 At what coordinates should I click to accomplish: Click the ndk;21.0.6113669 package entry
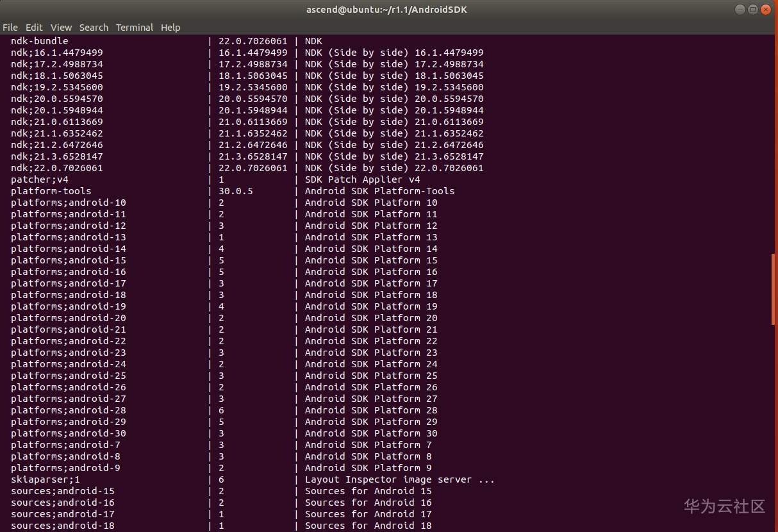coord(57,122)
